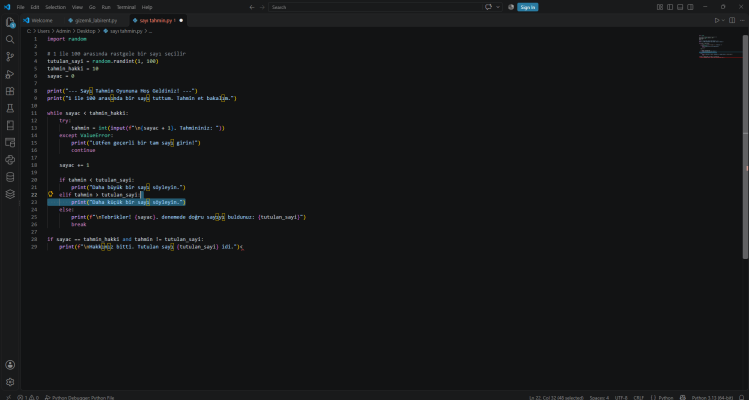Open the View menu

tap(77, 7)
